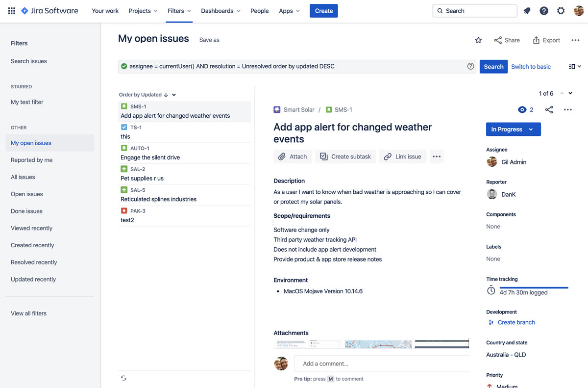588x388 pixels.
Task: Open the app switcher grid icon
Action: click(11, 11)
